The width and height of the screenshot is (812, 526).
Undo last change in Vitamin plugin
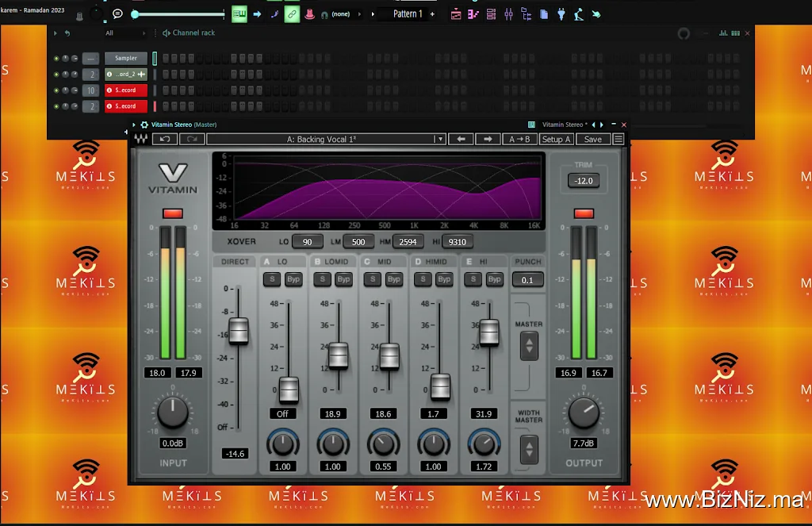coord(165,139)
